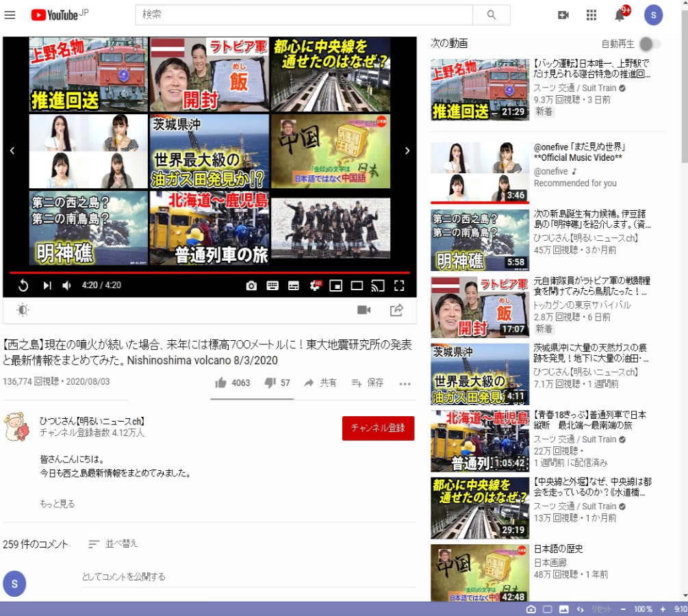Open the hamburger guide menu
The width and height of the screenshot is (688, 616).
(10, 15)
